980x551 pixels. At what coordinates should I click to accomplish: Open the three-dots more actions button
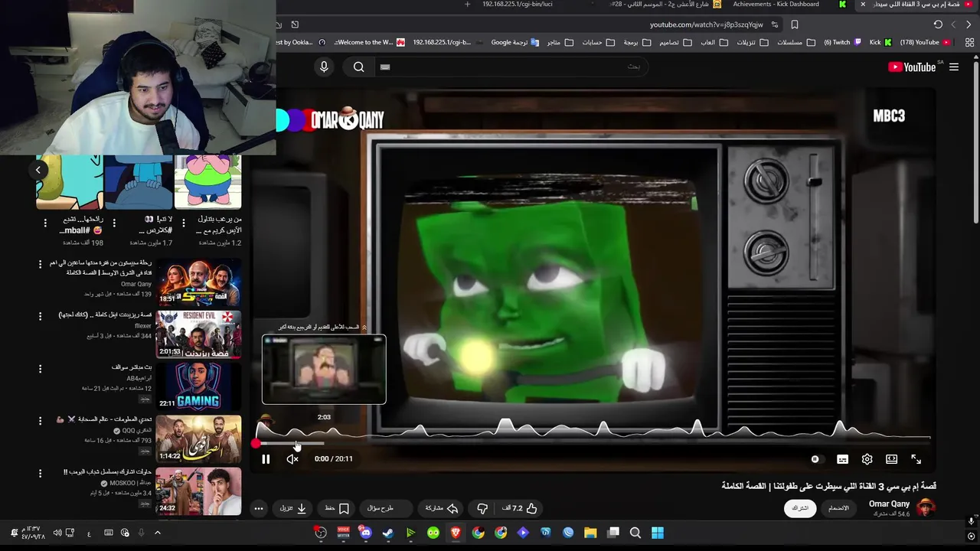(x=259, y=508)
